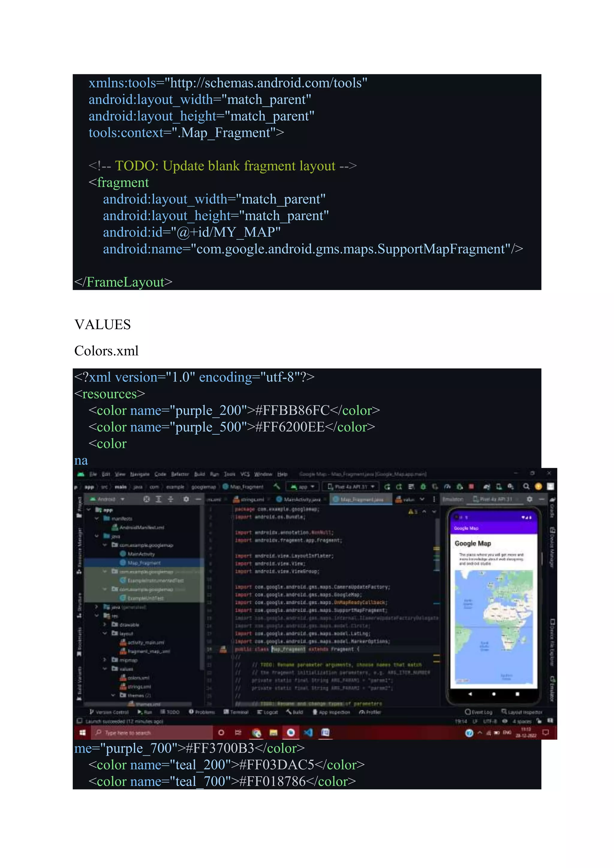614x868 pixels.
Task: Collapse the manifests folder
Action: coord(97,518)
